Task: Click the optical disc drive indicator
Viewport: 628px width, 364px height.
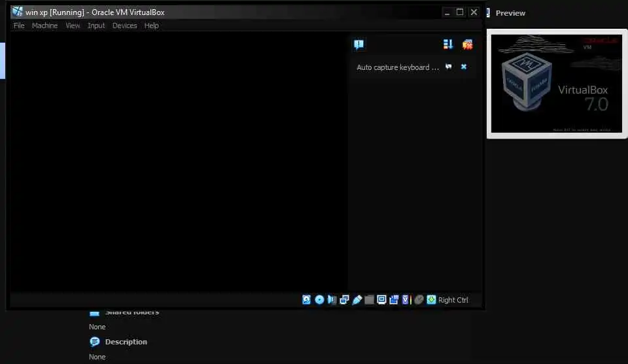Action: pos(319,299)
